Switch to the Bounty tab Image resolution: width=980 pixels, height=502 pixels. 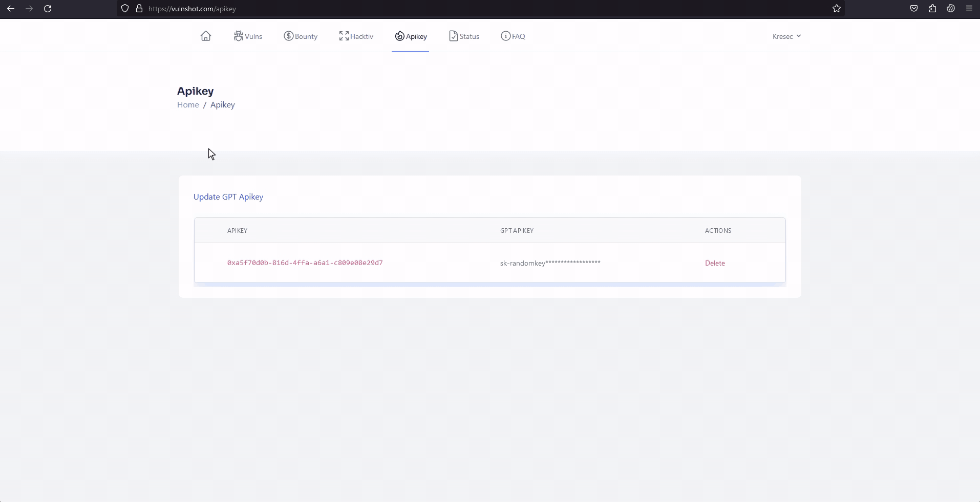tap(301, 36)
